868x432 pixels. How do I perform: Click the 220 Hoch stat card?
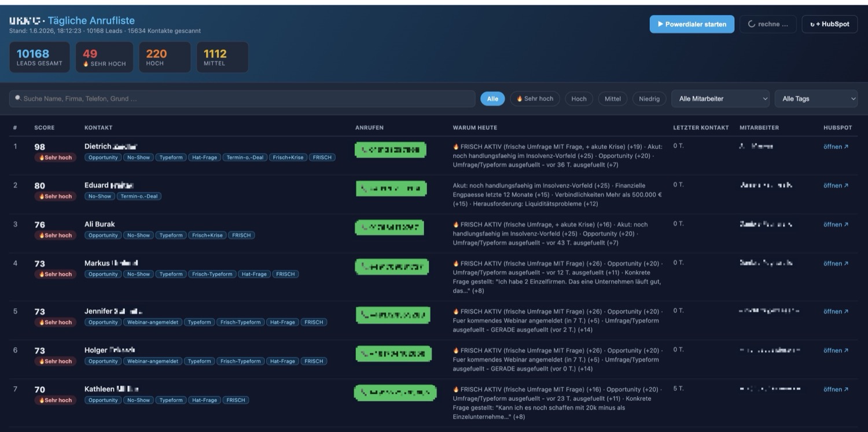[164, 57]
